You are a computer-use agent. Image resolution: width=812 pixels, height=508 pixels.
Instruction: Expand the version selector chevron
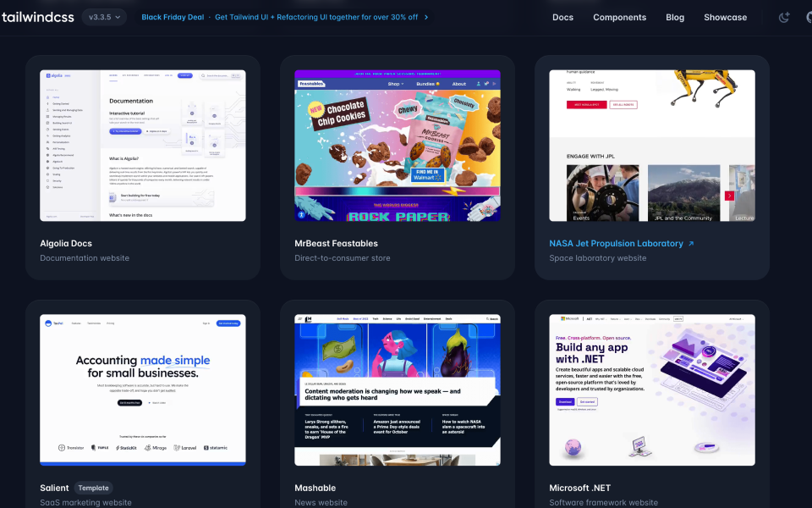pos(119,15)
